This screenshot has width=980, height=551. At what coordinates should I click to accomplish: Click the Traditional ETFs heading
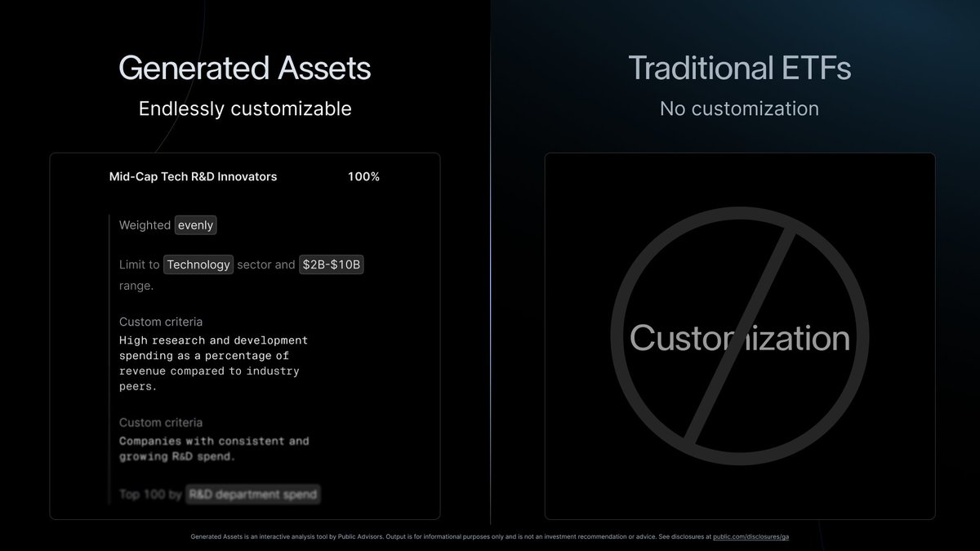point(739,68)
